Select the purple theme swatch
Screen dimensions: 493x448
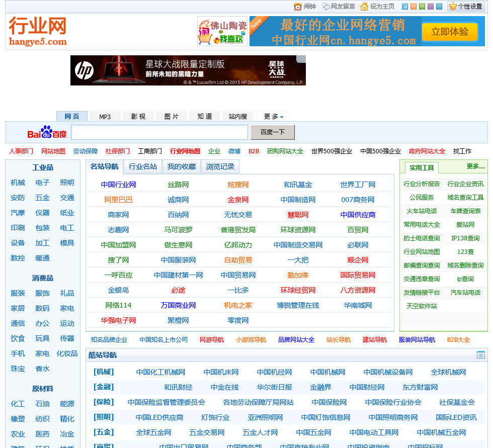pos(431,7)
